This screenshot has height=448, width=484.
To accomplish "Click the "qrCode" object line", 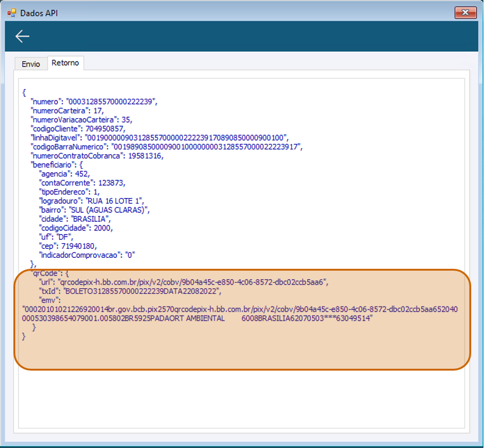I will 50,273.
